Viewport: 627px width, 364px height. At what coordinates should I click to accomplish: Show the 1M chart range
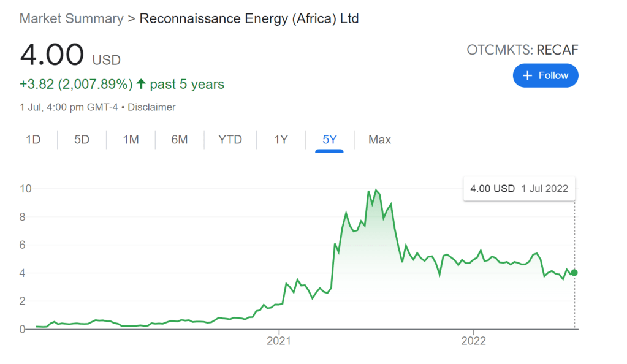point(131,140)
